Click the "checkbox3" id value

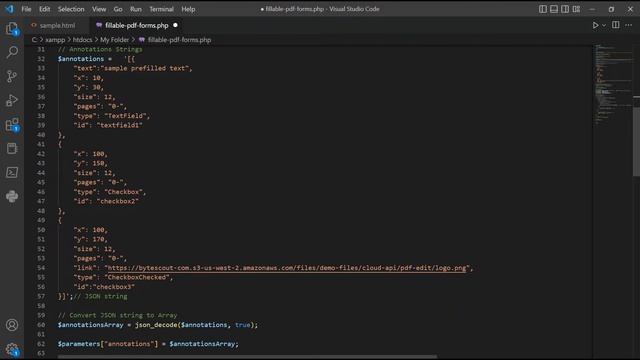113,287
